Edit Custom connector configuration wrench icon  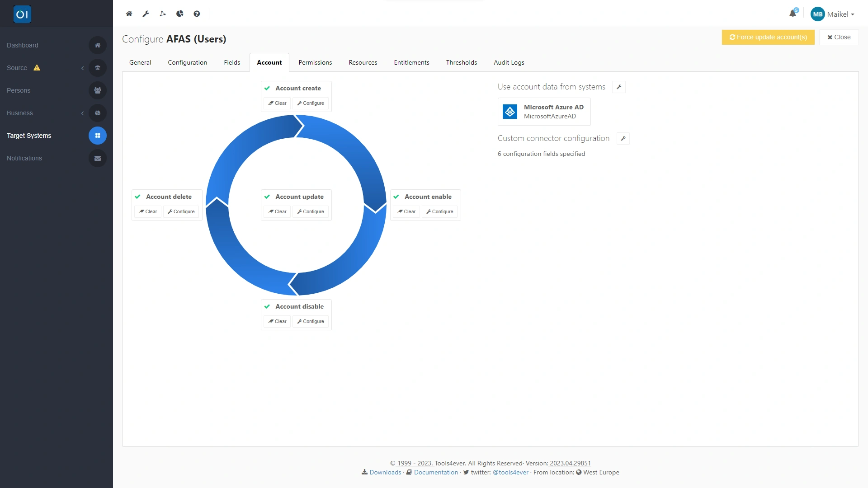pos(623,139)
